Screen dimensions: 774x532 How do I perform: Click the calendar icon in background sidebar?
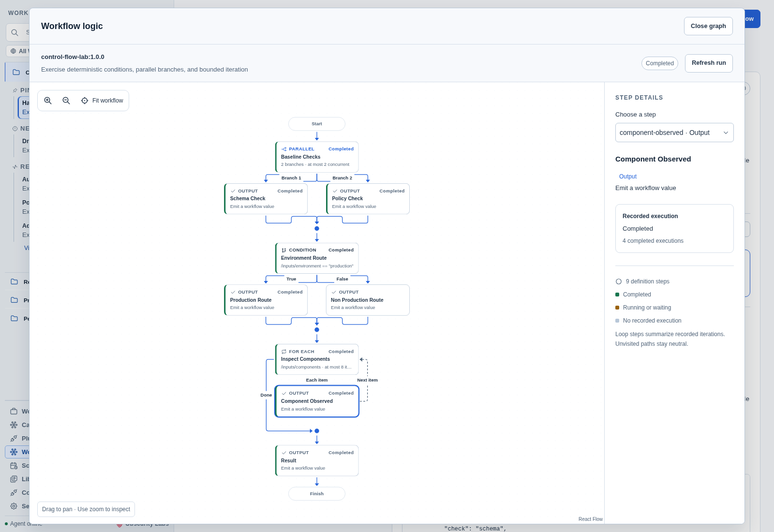point(14,466)
